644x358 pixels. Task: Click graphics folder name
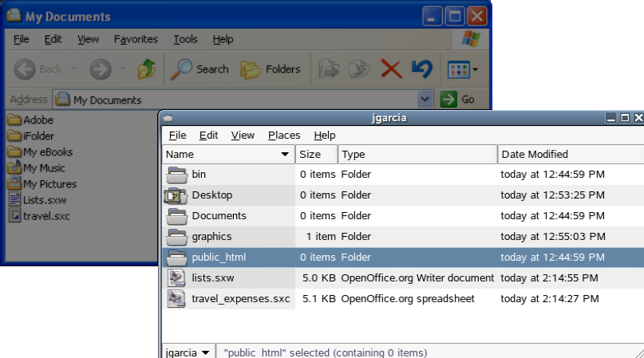coord(211,237)
